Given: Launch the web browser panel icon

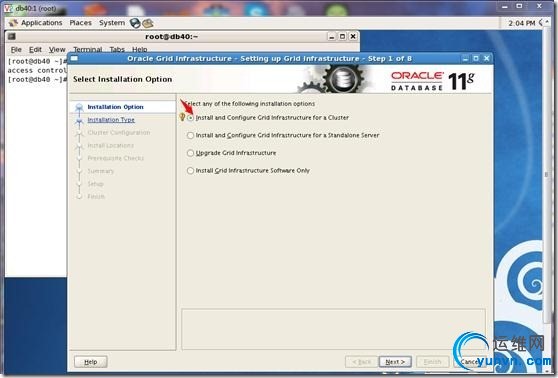Looking at the screenshot, I should coord(135,23).
